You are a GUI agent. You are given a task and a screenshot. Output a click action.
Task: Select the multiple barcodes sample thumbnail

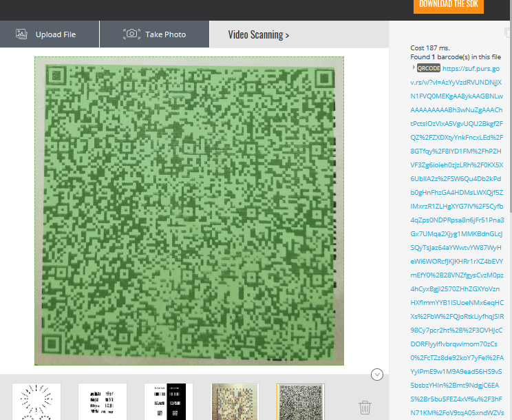click(103, 401)
